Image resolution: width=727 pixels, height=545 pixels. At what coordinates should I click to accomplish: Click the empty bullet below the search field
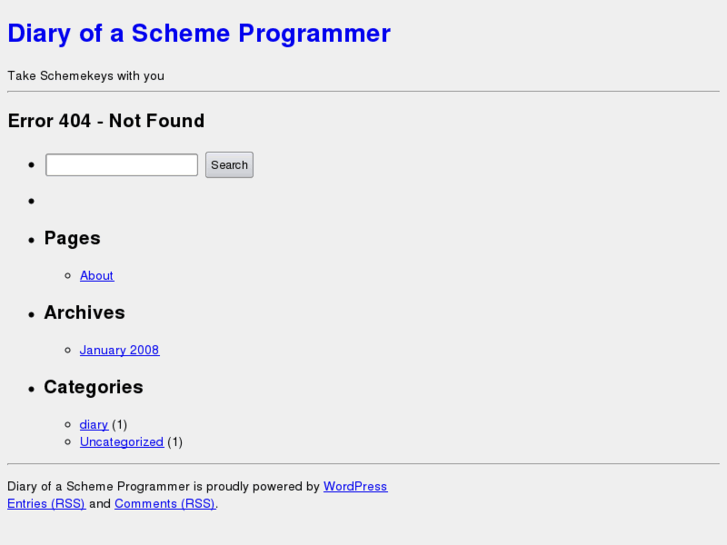tap(32, 201)
